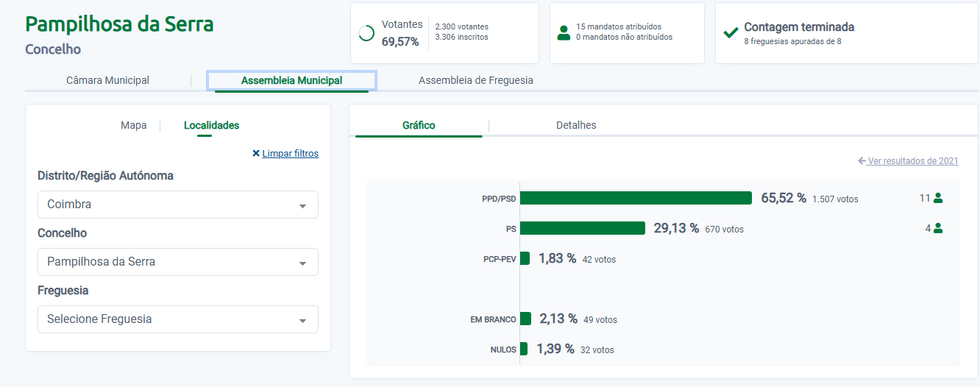Open the Concelho Pampilhosa da Serra dropdown
Screen dimensions: 980x387
click(178, 262)
